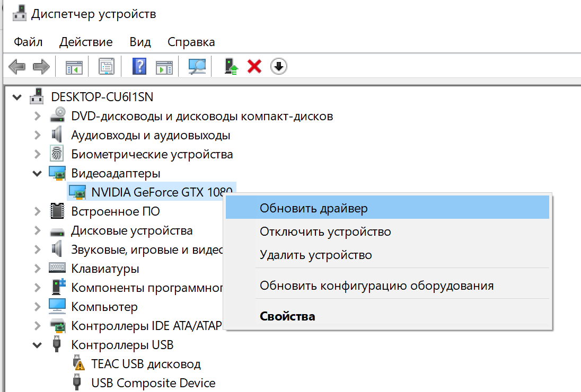
Task: Click the scan for hardware changes icon
Action: click(197, 67)
